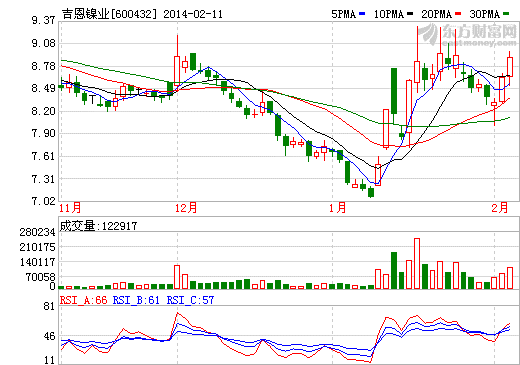Click the 5PMA legend label
The image size is (520, 365).
[343, 14]
